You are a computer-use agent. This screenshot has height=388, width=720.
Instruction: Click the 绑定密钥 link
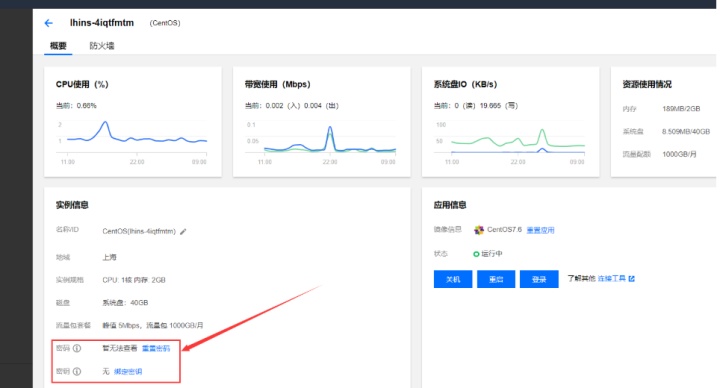click(x=128, y=371)
